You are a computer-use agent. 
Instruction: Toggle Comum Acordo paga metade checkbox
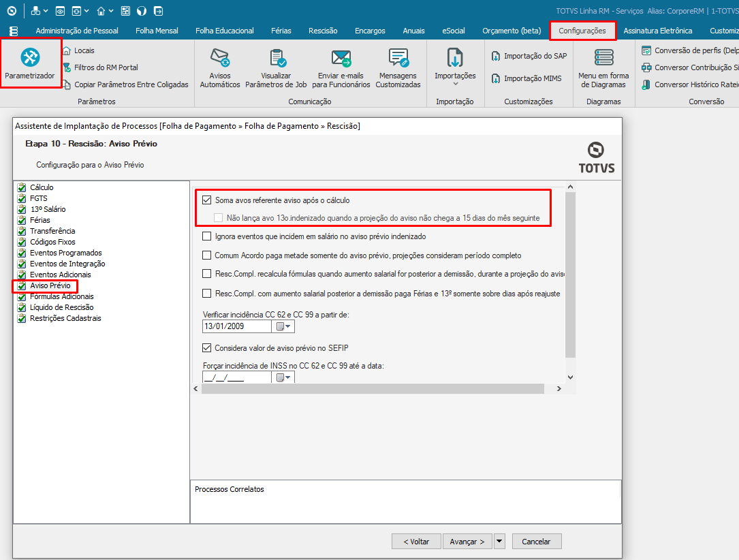point(206,255)
